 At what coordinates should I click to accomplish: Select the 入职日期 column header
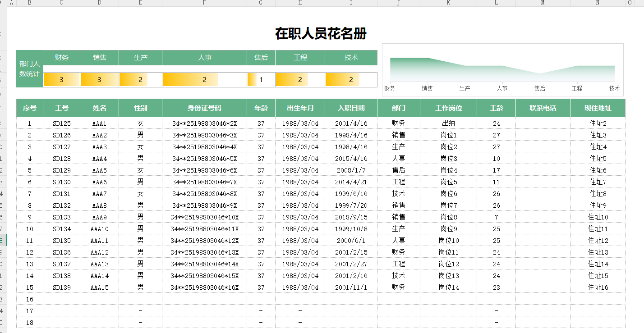pos(351,108)
